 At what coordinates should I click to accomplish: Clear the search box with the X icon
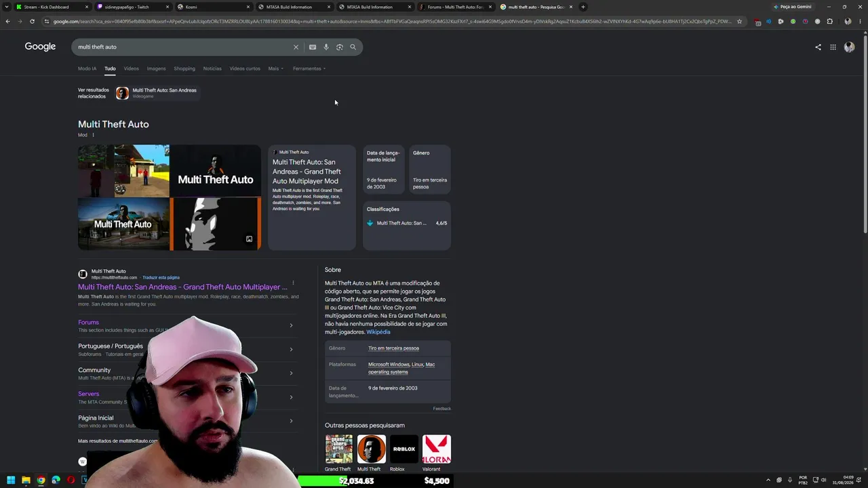pos(296,47)
